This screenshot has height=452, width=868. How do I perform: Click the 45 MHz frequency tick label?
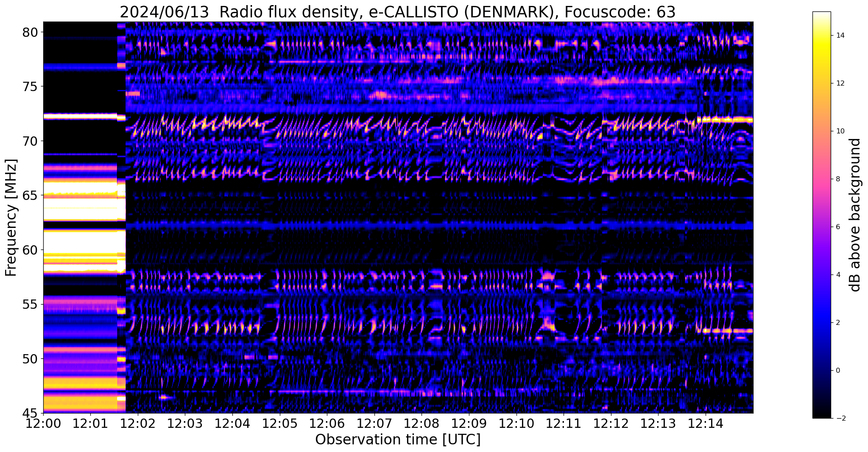pos(31,413)
